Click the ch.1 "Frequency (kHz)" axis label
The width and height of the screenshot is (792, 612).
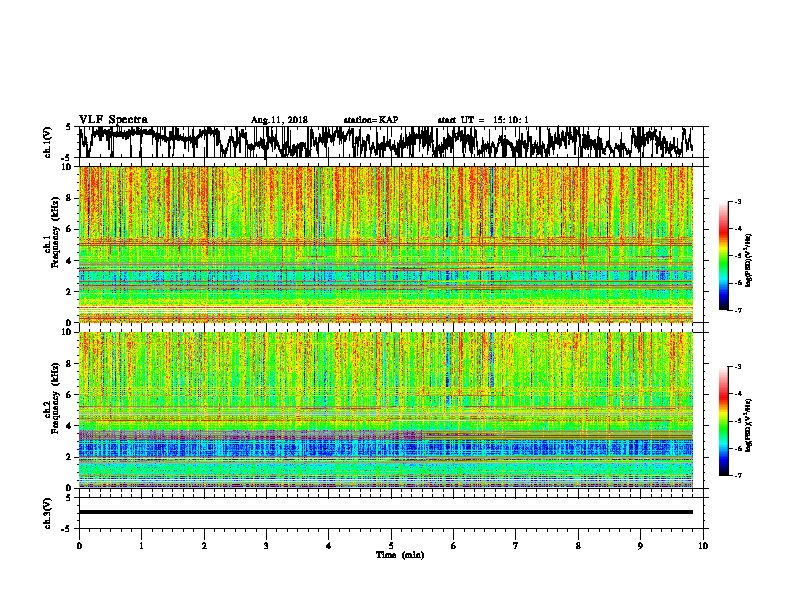click(x=55, y=232)
